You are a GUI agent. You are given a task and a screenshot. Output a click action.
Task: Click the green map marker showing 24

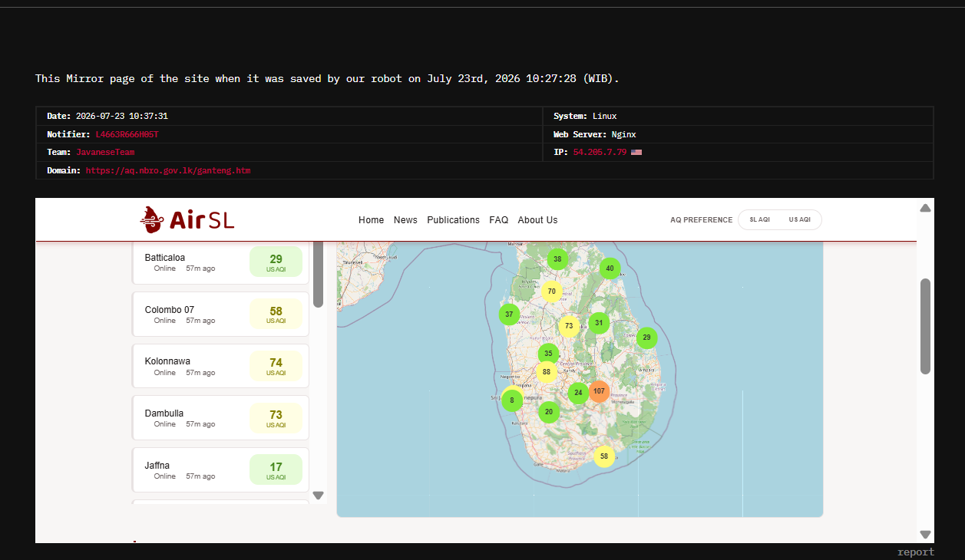click(x=578, y=393)
